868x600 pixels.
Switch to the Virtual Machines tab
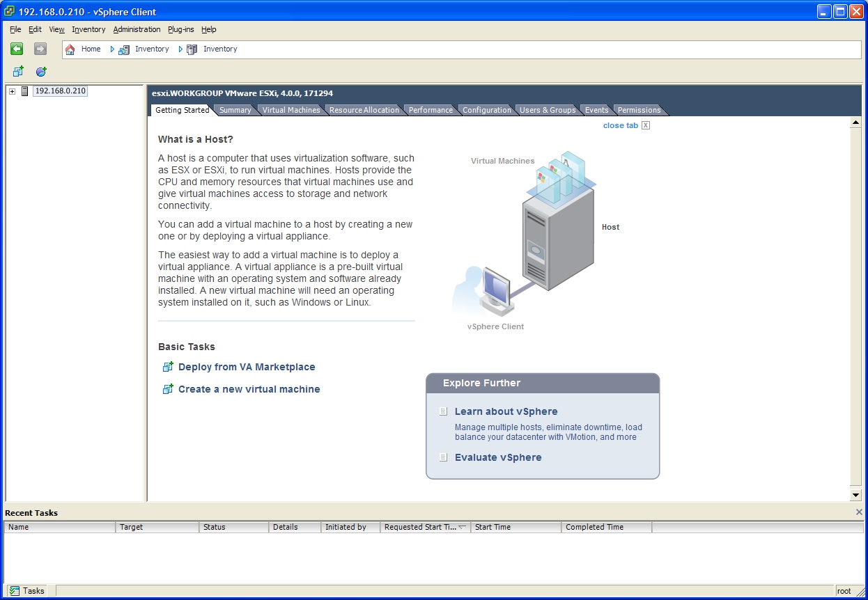click(291, 110)
